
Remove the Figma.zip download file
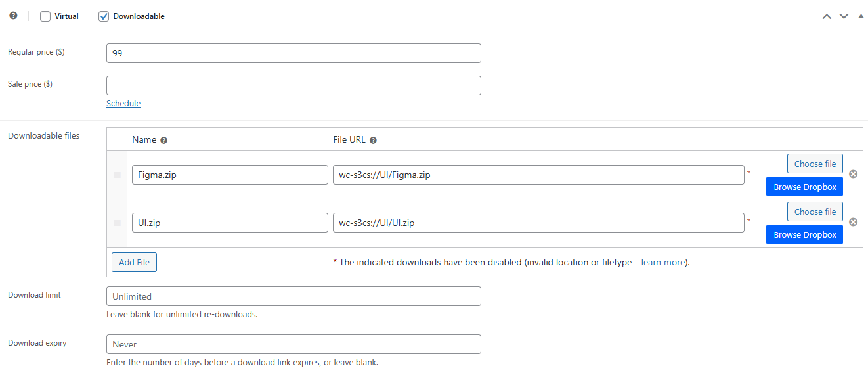point(853,174)
